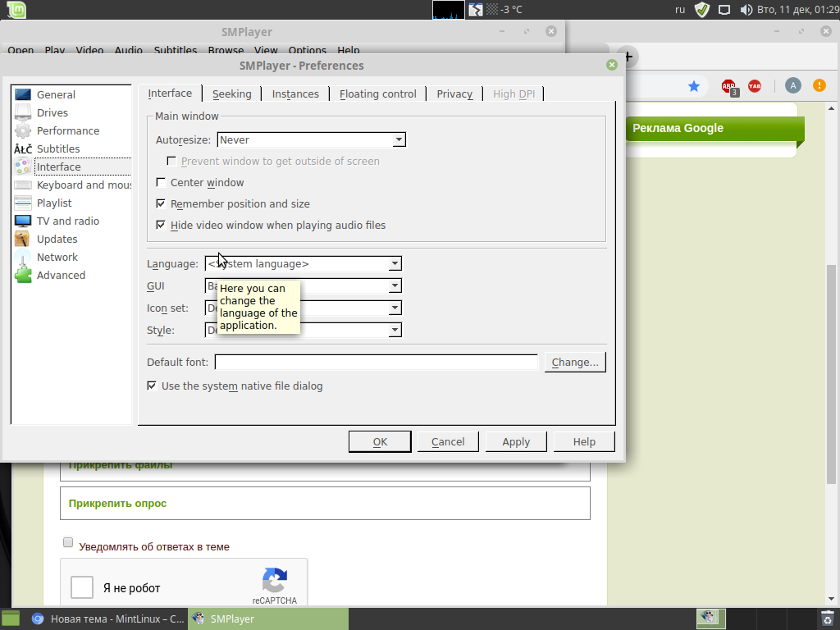Image resolution: width=840 pixels, height=630 pixels.
Task: Click the Apply button
Action: [516, 442]
